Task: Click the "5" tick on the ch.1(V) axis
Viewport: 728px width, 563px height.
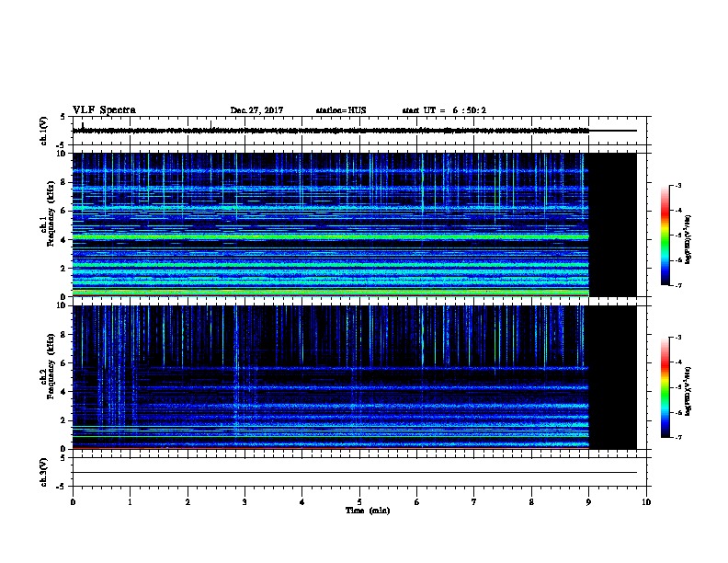Action: (x=63, y=117)
